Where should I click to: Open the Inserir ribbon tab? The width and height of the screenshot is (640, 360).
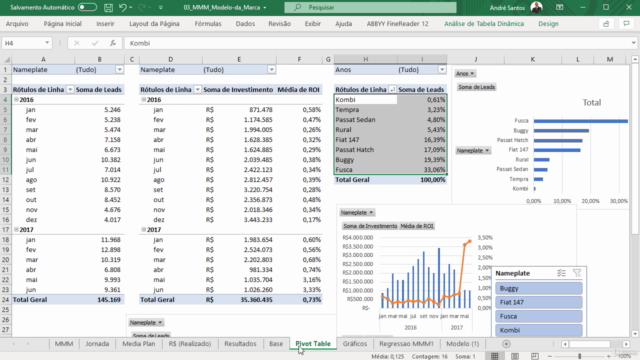105,24
